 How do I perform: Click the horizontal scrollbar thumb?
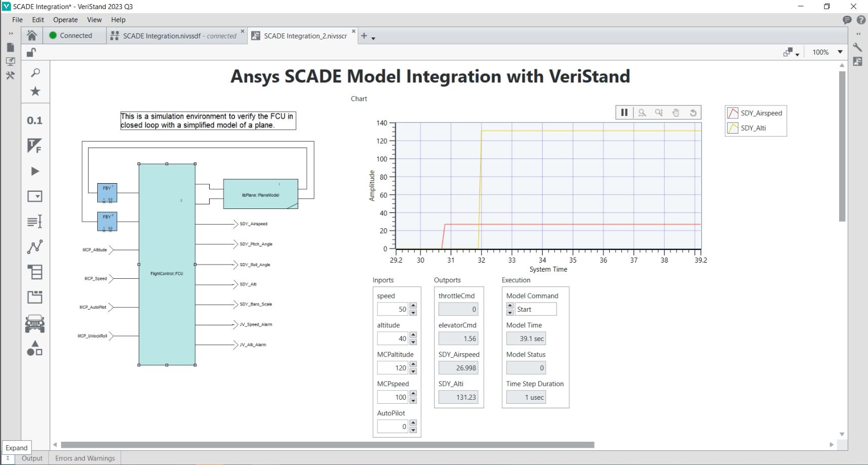point(327,445)
